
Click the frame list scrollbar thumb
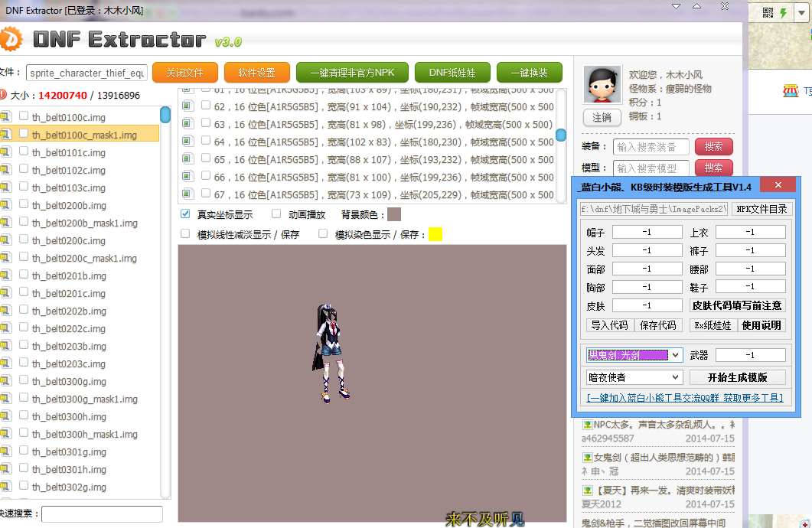click(561, 135)
